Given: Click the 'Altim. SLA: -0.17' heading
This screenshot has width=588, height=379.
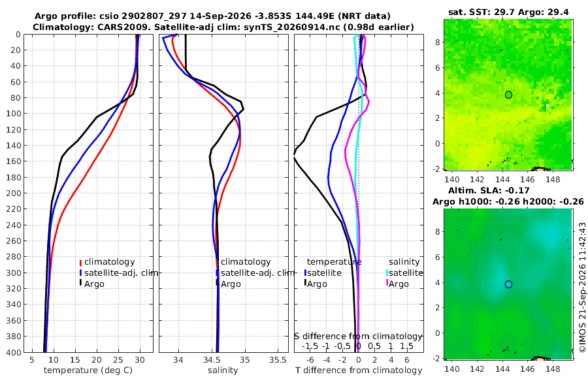Looking at the screenshot, I should [489, 190].
